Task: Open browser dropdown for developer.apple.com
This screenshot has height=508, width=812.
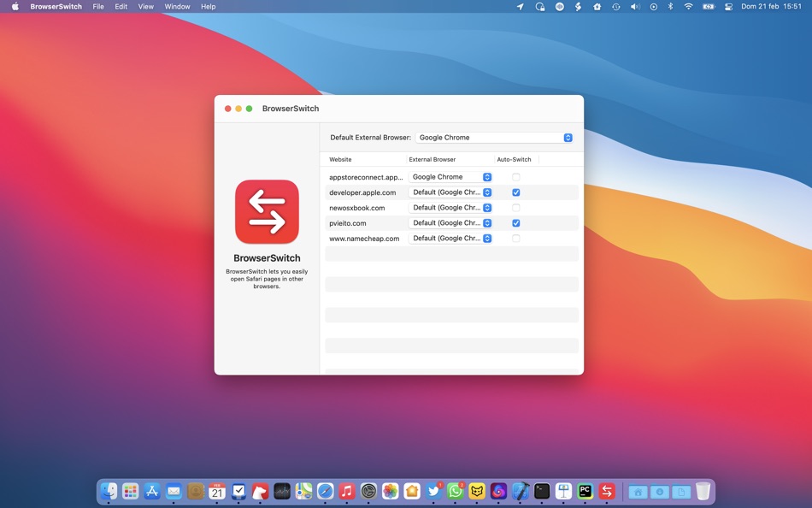Action: tap(450, 192)
